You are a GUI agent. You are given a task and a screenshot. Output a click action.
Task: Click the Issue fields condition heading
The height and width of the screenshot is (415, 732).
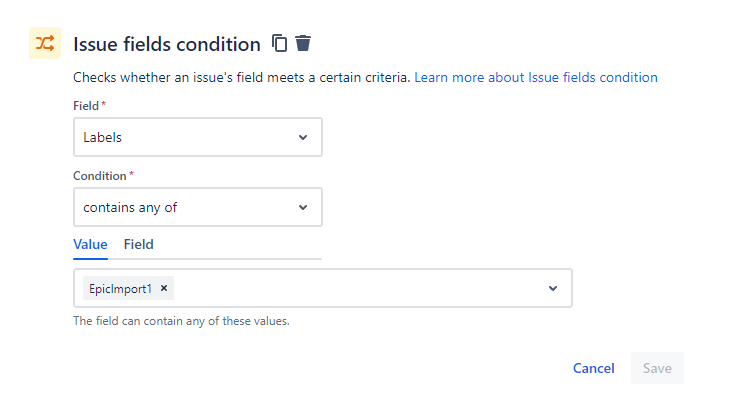point(166,44)
